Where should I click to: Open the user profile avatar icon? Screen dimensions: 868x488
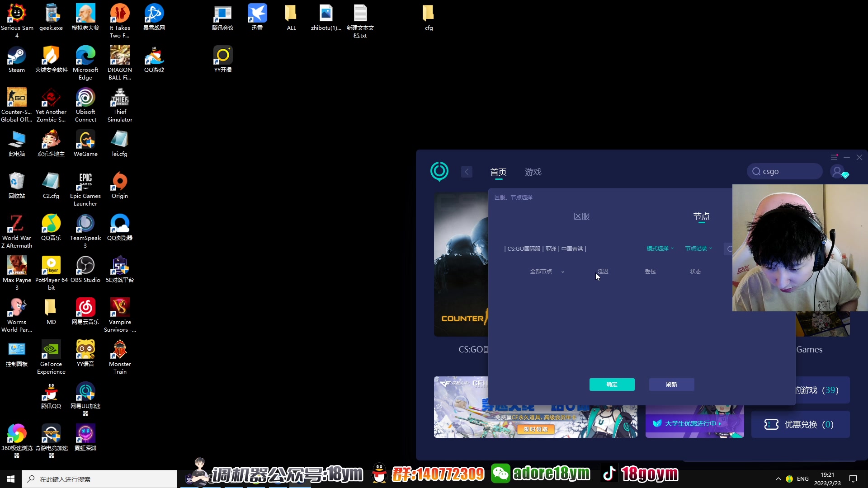tap(837, 172)
